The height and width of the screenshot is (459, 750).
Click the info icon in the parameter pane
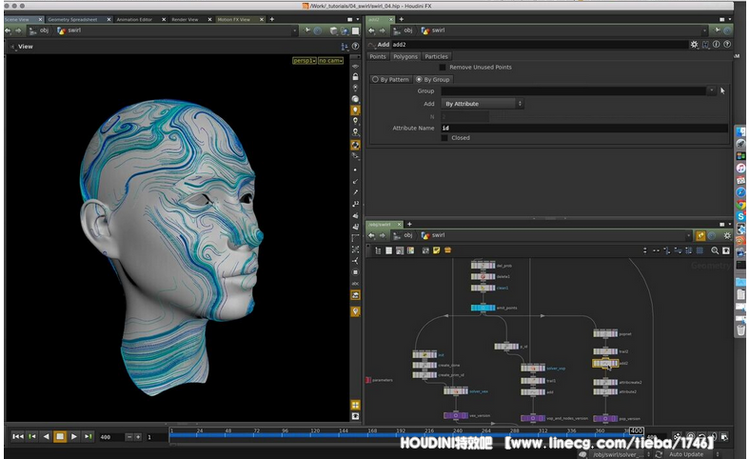[716, 44]
